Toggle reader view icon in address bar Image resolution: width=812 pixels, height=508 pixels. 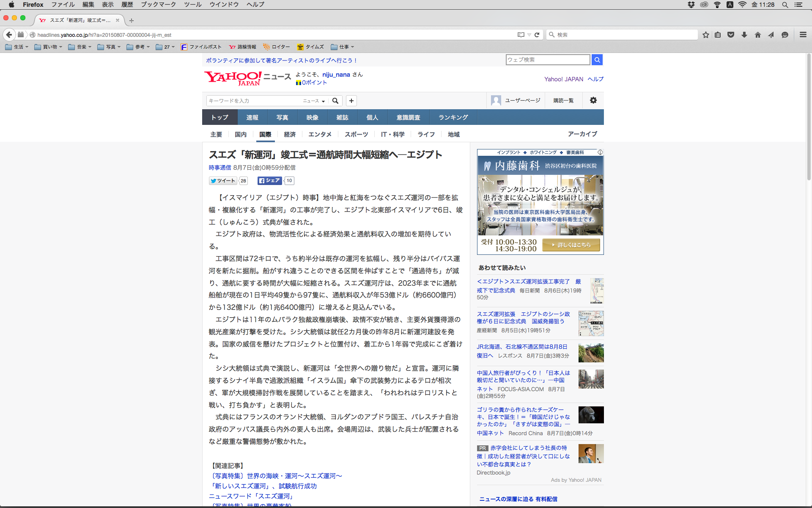pyautogui.click(x=521, y=35)
